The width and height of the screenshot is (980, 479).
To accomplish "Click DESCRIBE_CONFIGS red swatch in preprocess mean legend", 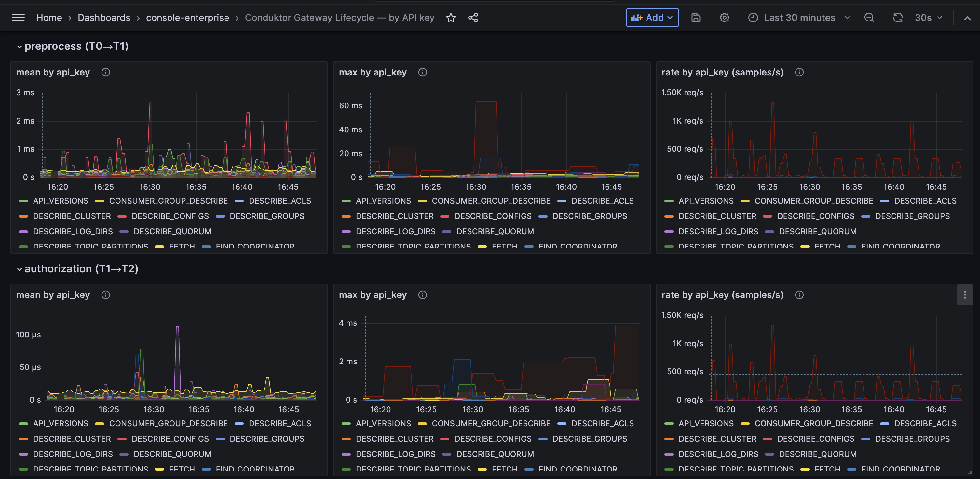I will coord(122,216).
